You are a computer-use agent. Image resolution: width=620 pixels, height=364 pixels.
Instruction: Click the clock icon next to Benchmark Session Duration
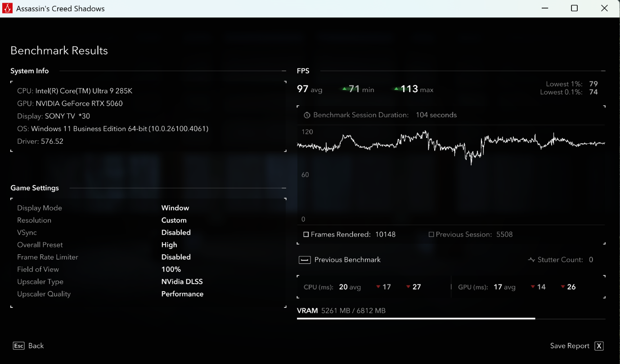[307, 115]
